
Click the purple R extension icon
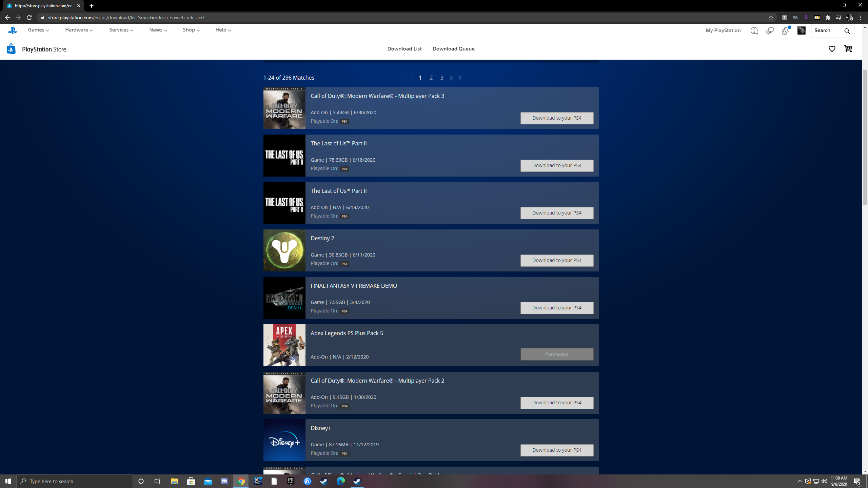(806, 18)
